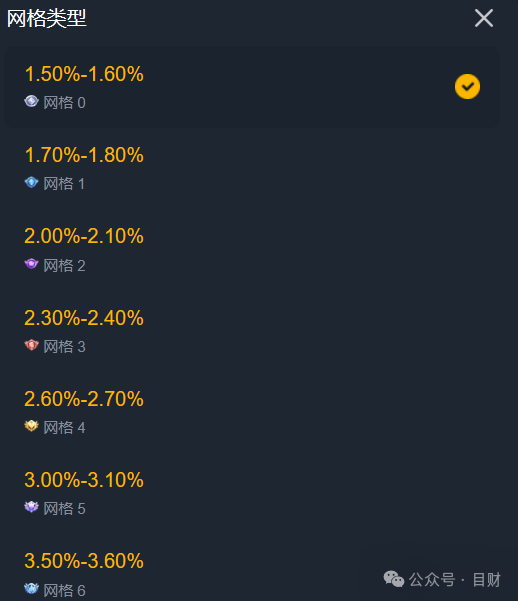Toggle the yellow checkmark on 网格 0
Screen dimensions: 518x601
pos(467,87)
